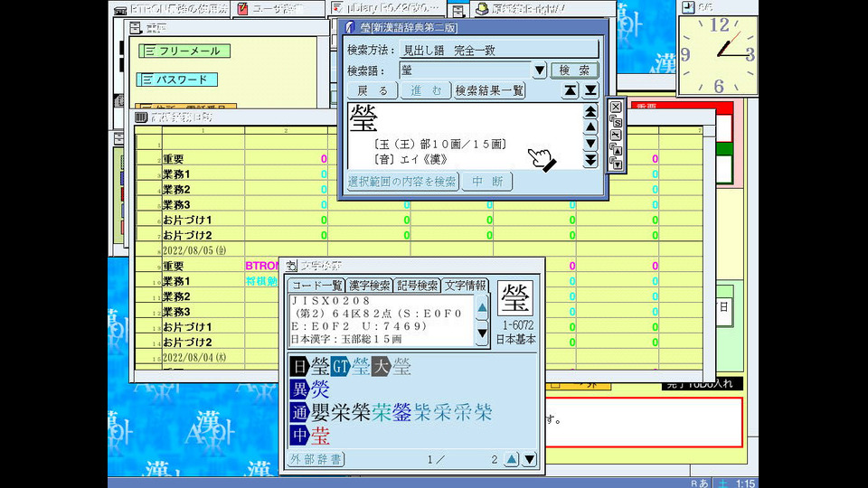Viewport: 868px width, 488px height.
Task: Click the 1:15 time in status bar
Action: coord(745,483)
